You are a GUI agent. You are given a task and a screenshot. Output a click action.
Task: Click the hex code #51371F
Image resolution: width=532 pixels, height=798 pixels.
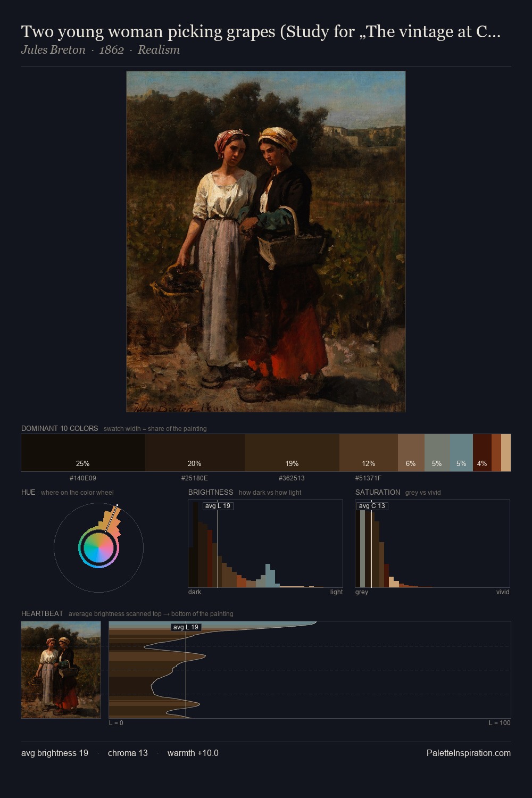coord(369,478)
